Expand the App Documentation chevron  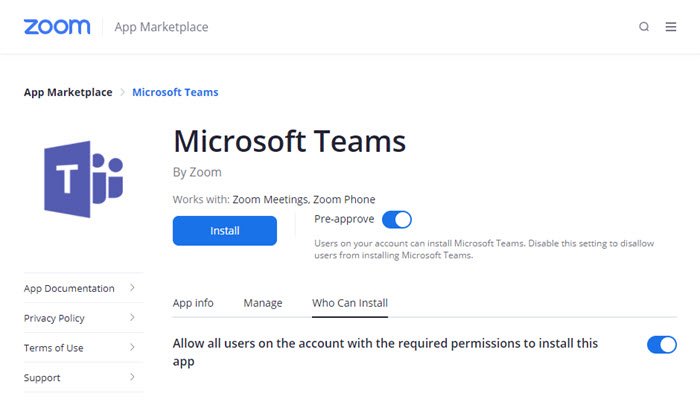[x=132, y=288]
